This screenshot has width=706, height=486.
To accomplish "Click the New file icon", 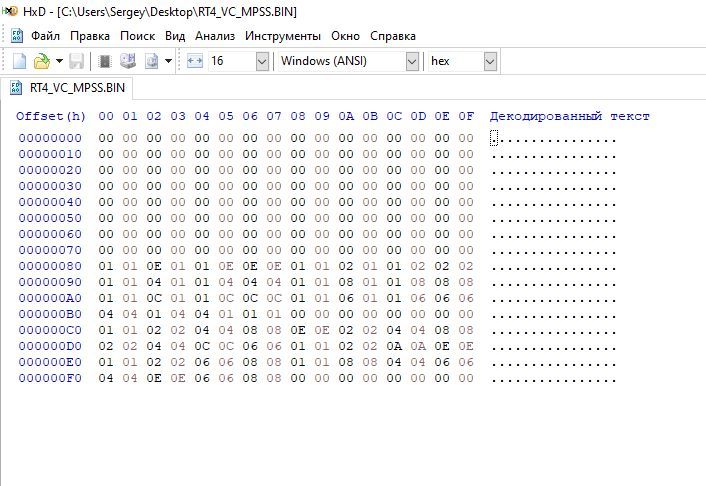I will pyautogui.click(x=19, y=61).
